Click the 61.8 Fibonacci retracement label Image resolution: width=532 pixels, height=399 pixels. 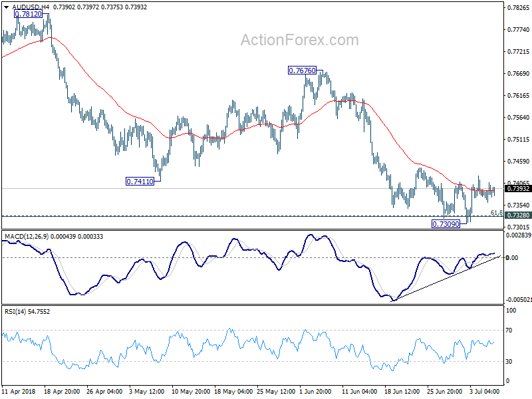[x=497, y=212]
